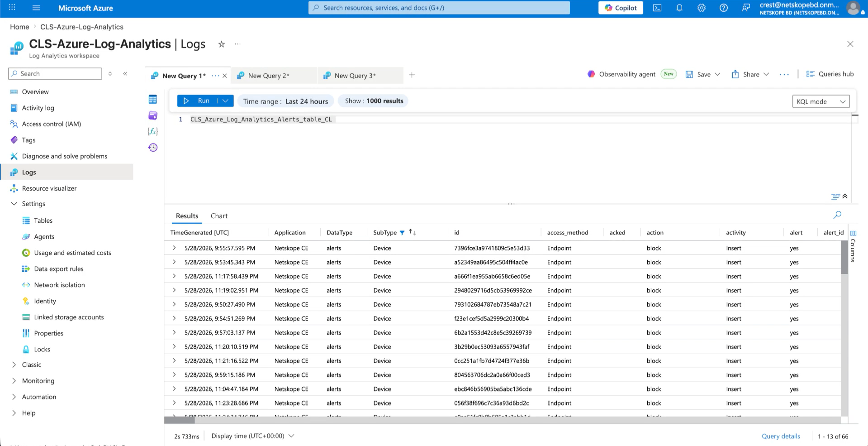
Task: Expand the Monitoring section
Action: (x=14, y=381)
